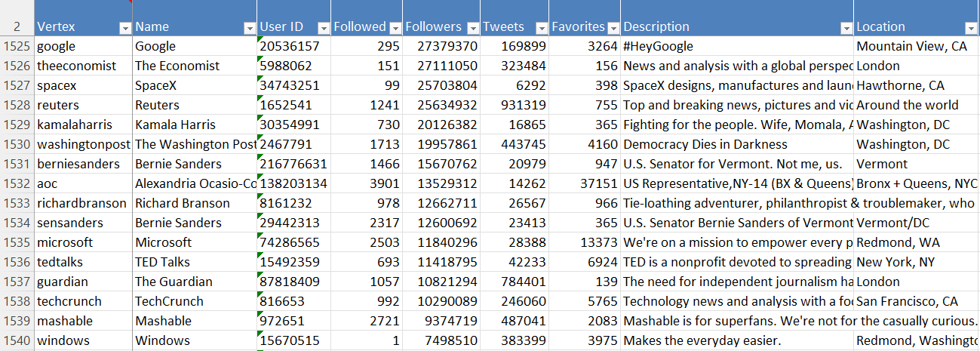This screenshot has width=980, height=351.
Task: Select row header 1525
Action: point(17,46)
